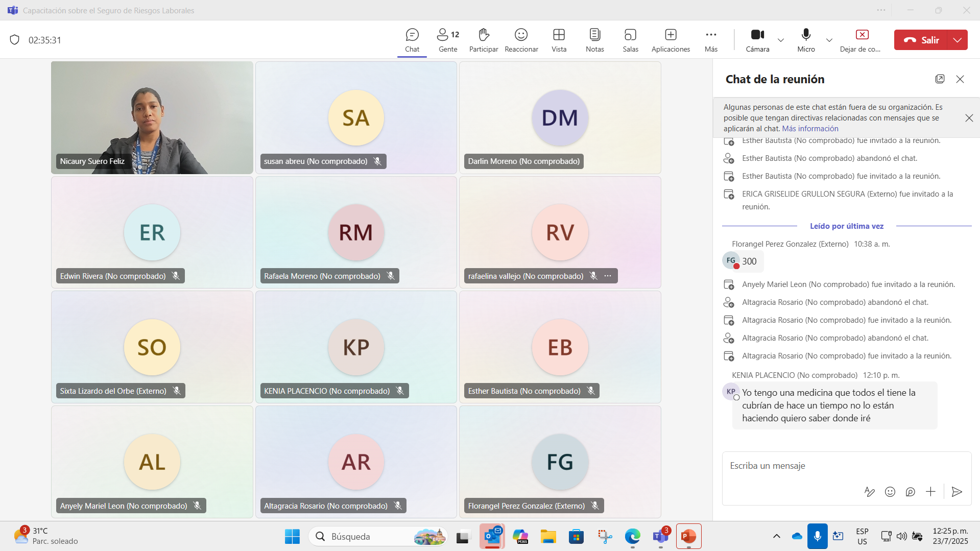Image resolution: width=980 pixels, height=551 pixels.
Task: Toggle the Cámara on or off
Action: tap(757, 40)
